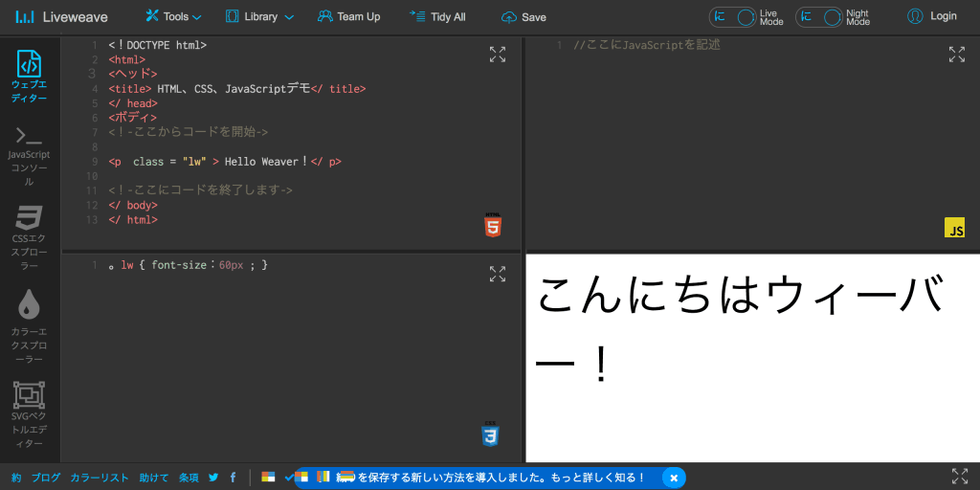Expand the CSS editor pane fullscreen

(497, 275)
